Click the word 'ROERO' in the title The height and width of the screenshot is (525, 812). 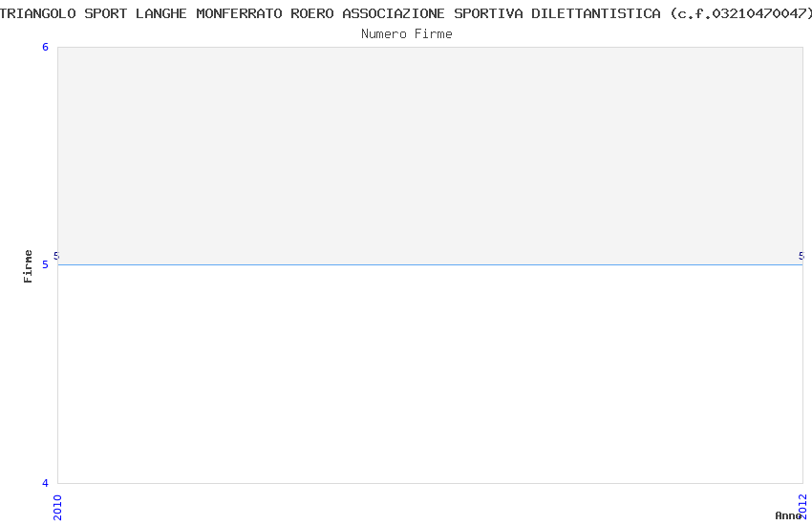point(312,13)
